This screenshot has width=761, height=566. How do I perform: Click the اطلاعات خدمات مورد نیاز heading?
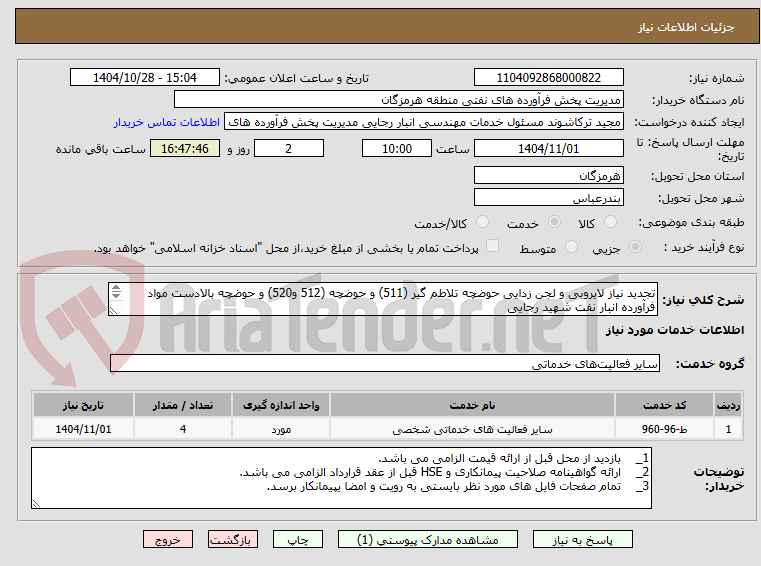[675, 330]
